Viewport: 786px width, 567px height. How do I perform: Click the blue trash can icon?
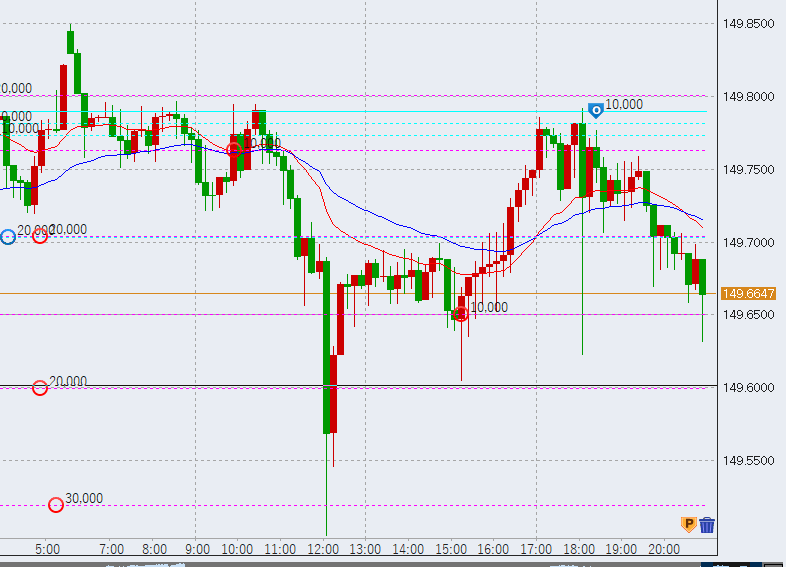coord(707,525)
